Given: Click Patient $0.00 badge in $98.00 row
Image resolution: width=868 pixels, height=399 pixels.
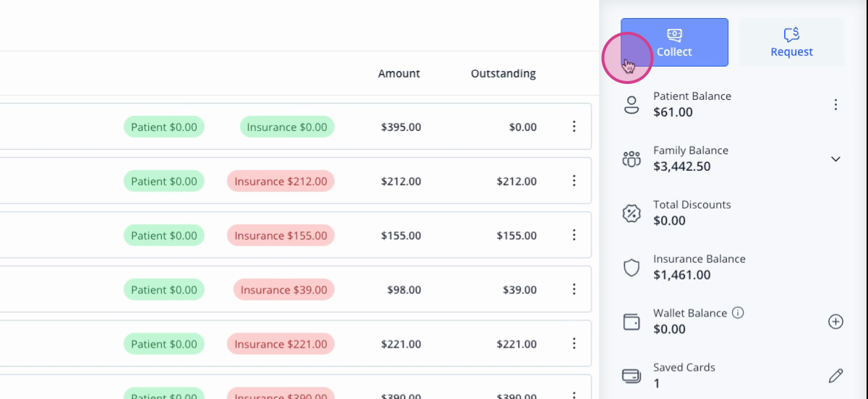Looking at the screenshot, I should click(x=164, y=290).
